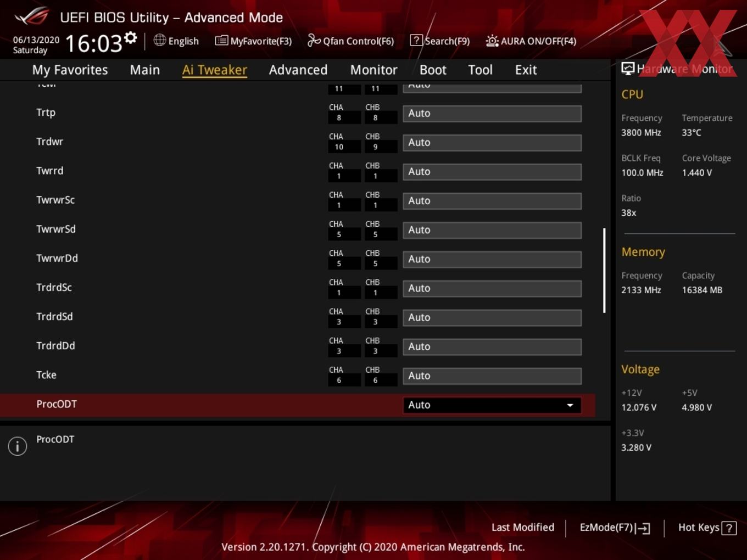Select the highlighted ProcODT row label
Image resolution: width=747 pixels, height=560 pixels.
(x=57, y=404)
